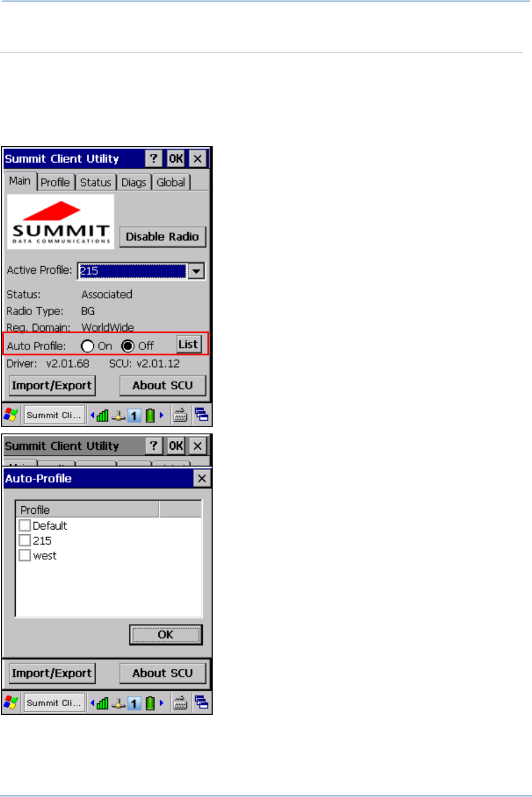The image size is (532, 797).
Task: Click the show desktop icon under Main tab window
Action: pyautogui.click(x=202, y=415)
